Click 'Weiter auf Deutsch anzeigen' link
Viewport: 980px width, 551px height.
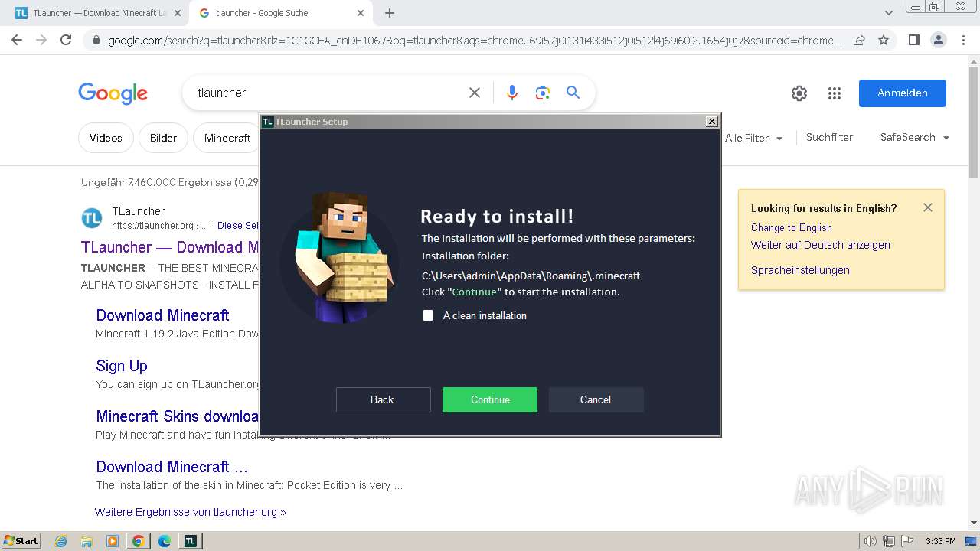coord(820,245)
